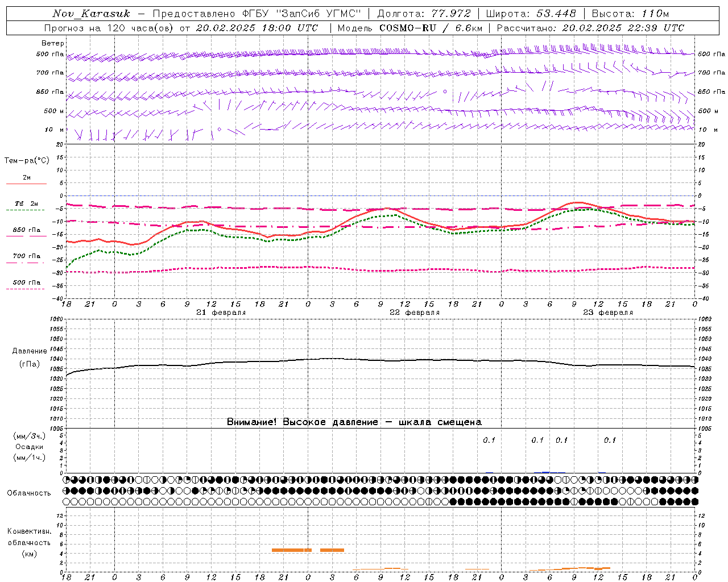
Task: Click the (гПа) unit under Давление
Action: point(30,364)
